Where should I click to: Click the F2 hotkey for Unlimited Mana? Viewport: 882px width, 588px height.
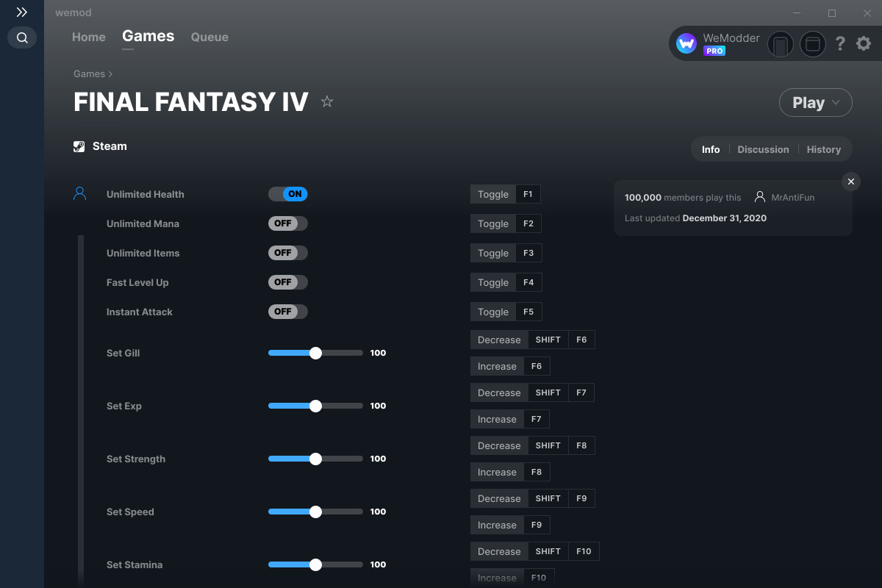[506, 223]
